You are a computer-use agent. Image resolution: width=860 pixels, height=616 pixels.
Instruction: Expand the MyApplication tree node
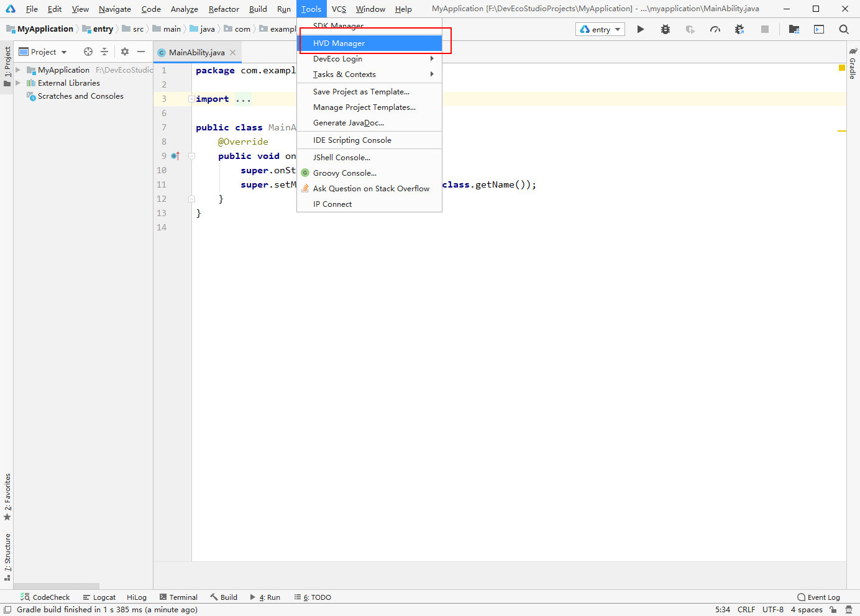click(18, 70)
